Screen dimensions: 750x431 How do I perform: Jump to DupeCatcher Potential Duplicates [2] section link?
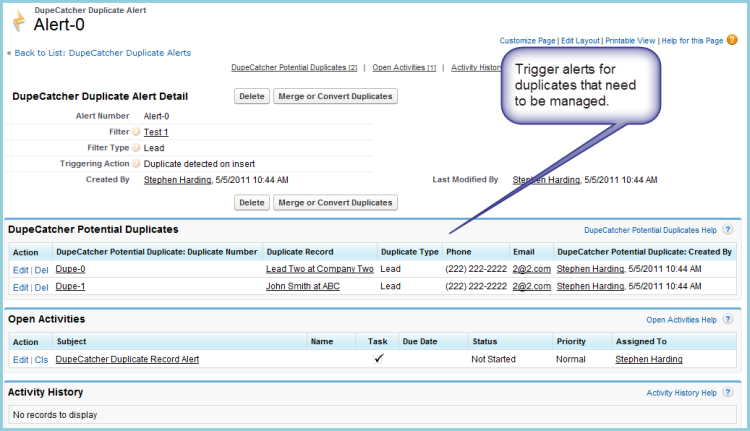pyautogui.click(x=293, y=68)
